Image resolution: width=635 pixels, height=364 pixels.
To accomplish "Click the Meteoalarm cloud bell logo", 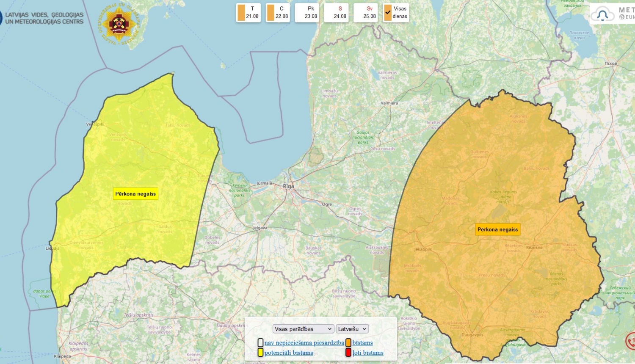I will pyautogui.click(x=602, y=15).
